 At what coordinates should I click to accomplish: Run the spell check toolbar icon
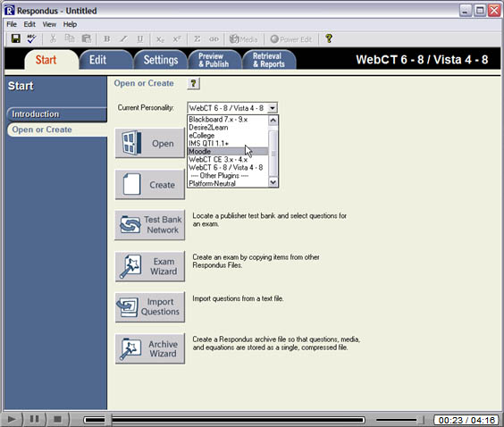31,39
